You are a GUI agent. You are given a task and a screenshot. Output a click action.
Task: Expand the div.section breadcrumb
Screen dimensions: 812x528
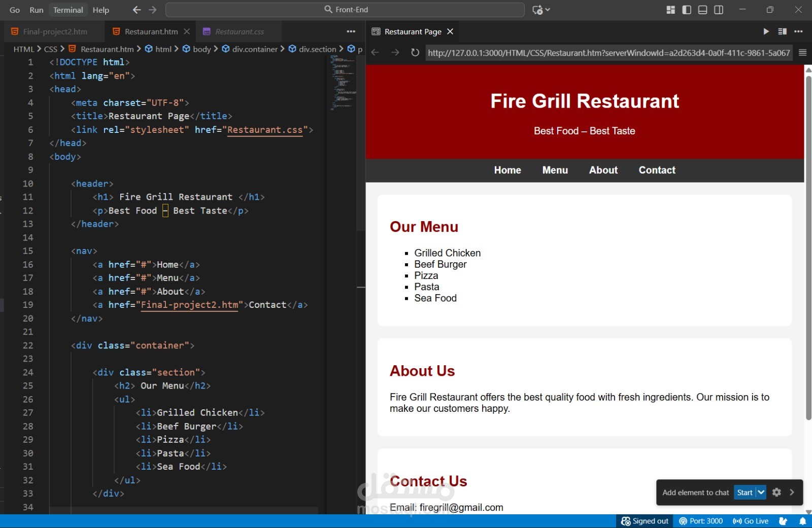click(x=312, y=49)
